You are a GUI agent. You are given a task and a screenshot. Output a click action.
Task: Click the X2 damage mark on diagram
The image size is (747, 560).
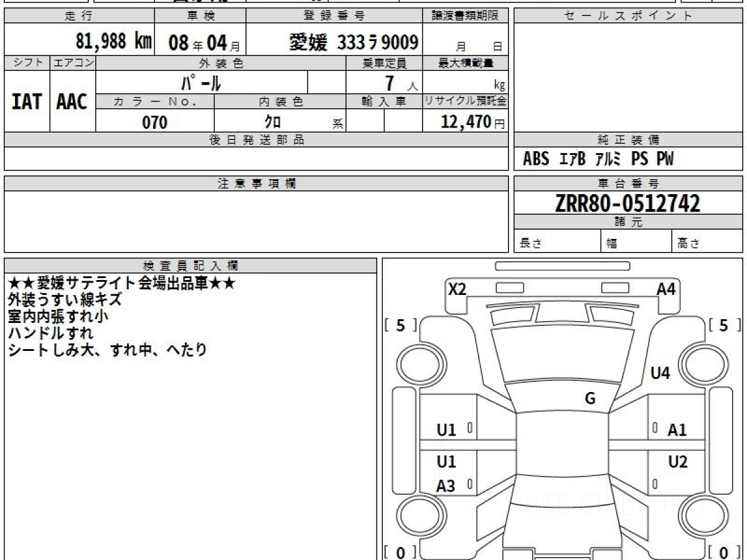point(457,288)
